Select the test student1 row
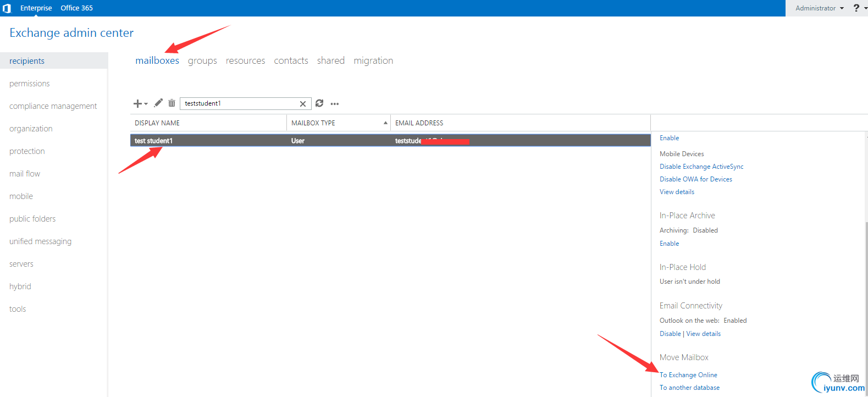The height and width of the screenshot is (397, 868). pyautogui.click(x=390, y=141)
